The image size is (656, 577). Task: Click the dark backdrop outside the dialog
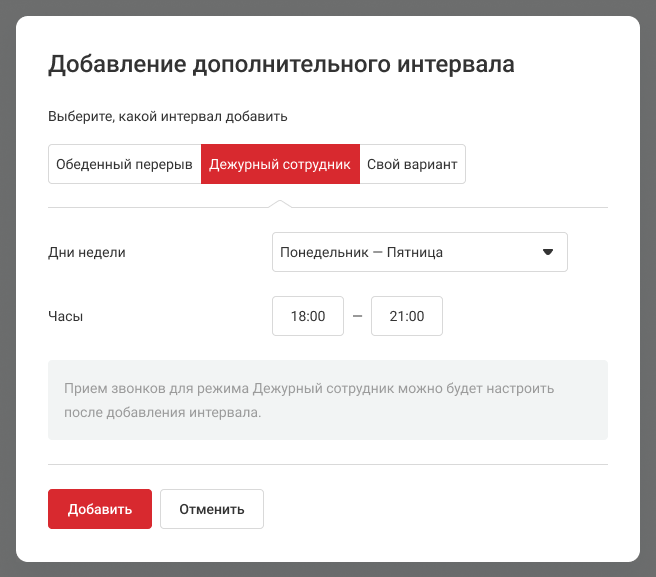click(7, 300)
